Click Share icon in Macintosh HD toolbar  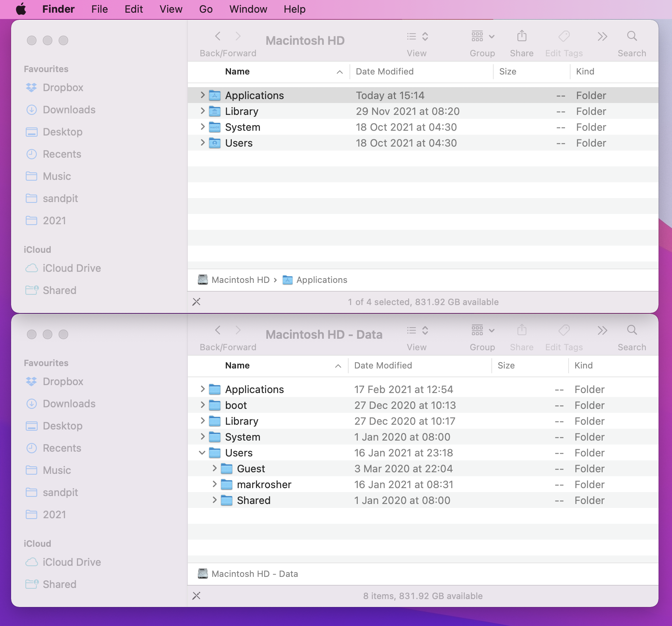pos(522,36)
